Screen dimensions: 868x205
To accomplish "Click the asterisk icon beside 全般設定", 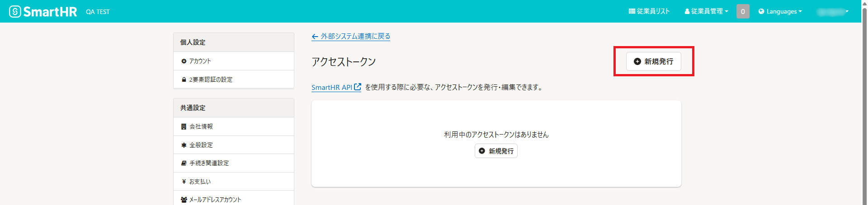I will coord(184,145).
